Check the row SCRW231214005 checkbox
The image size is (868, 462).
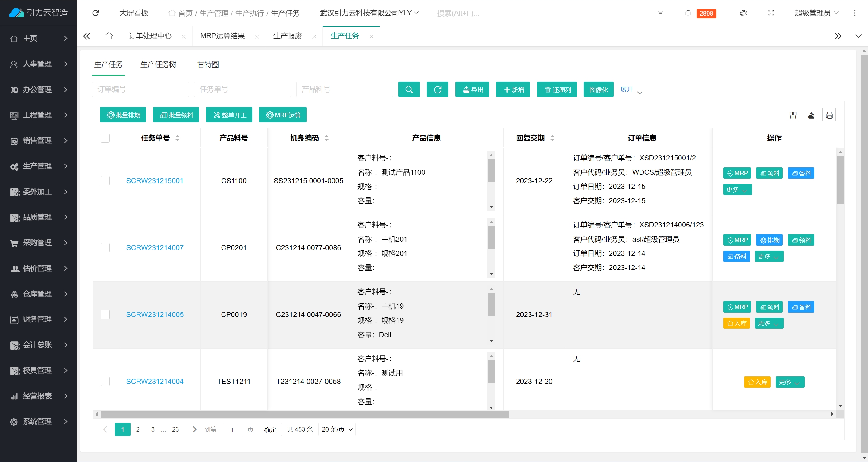[x=105, y=314]
